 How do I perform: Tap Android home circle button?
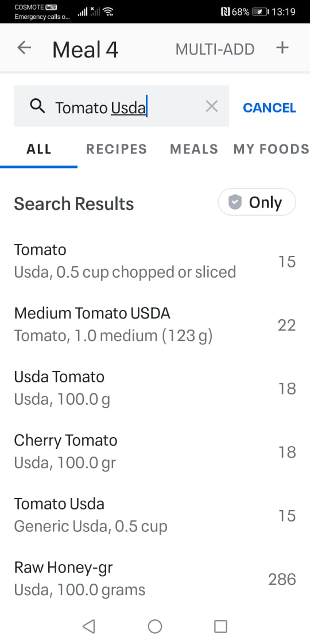(x=155, y=626)
